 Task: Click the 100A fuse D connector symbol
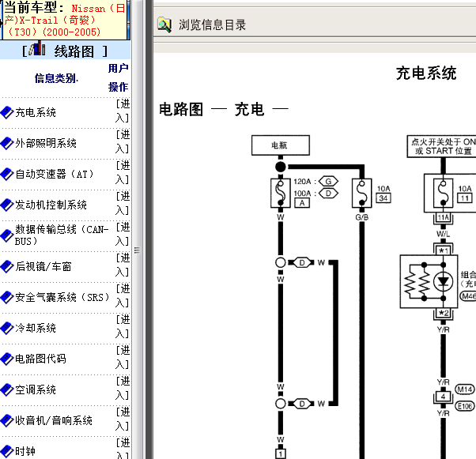pyautogui.click(x=328, y=194)
